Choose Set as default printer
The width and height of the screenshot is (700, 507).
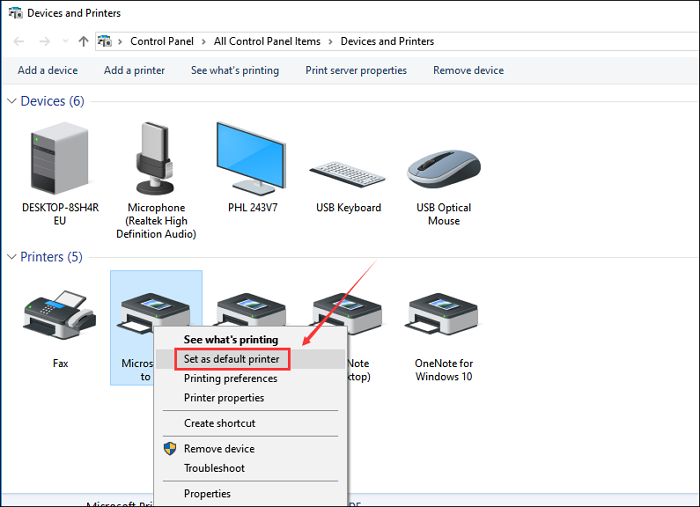tap(232, 359)
